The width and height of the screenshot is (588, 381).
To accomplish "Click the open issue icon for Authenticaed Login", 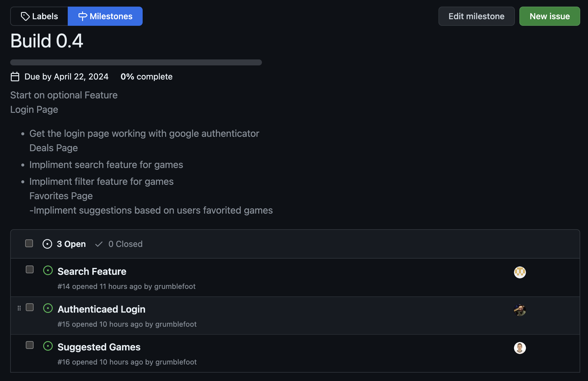I will 48,308.
